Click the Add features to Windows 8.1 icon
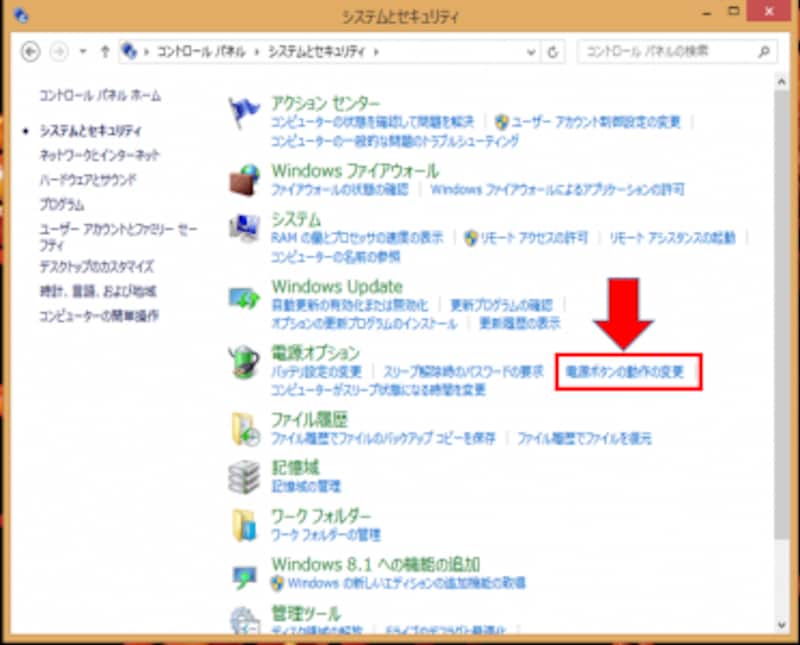Screen dimensions: 800x645 [244, 576]
